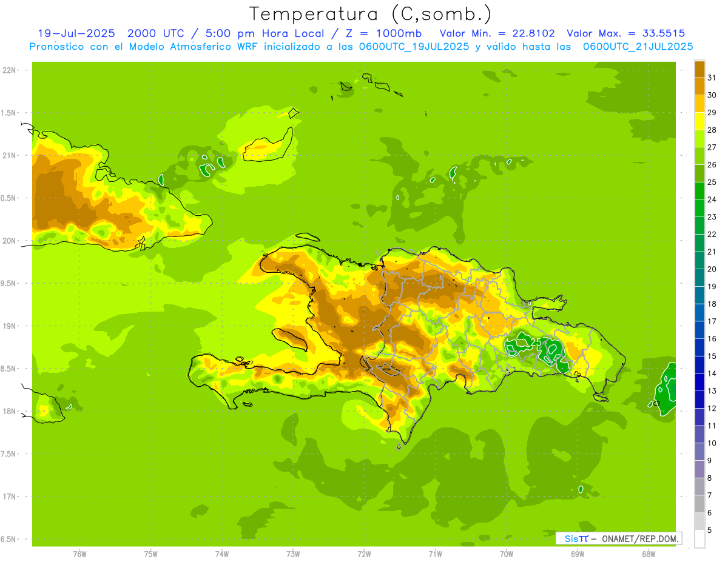
Task: Click the "22N" latitude label
Action: 9,70
